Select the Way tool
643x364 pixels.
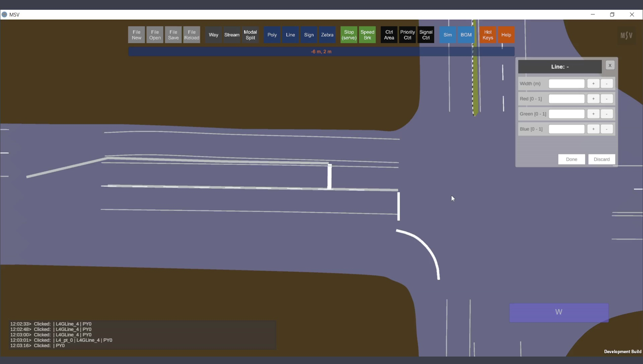[x=213, y=35]
